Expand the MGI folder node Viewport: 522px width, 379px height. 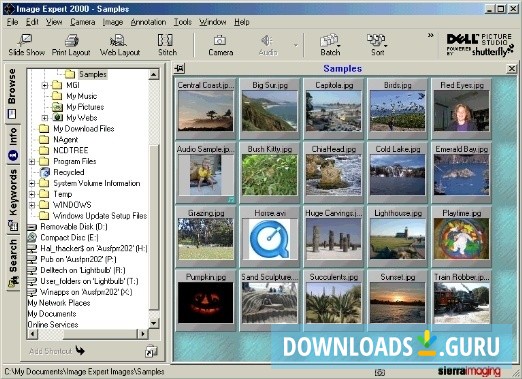coord(45,85)
